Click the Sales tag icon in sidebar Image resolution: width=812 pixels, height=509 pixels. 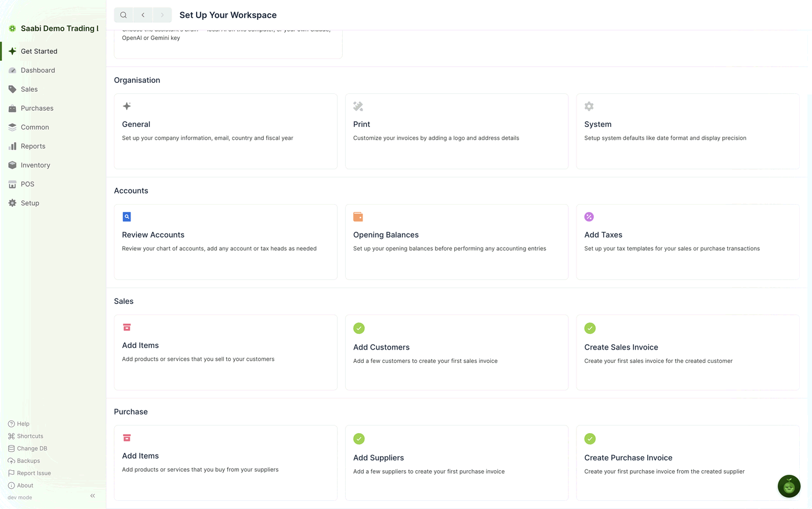pos(12,89)
